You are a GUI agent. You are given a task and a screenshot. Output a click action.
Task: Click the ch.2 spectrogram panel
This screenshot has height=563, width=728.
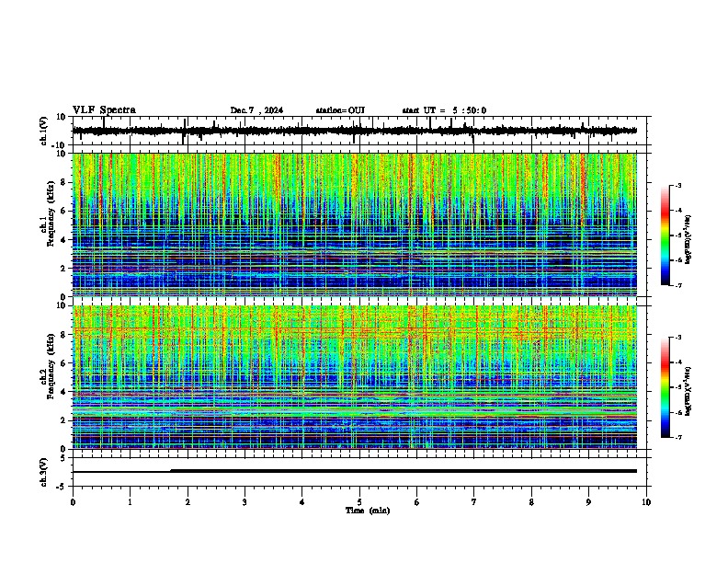[355, 377]
